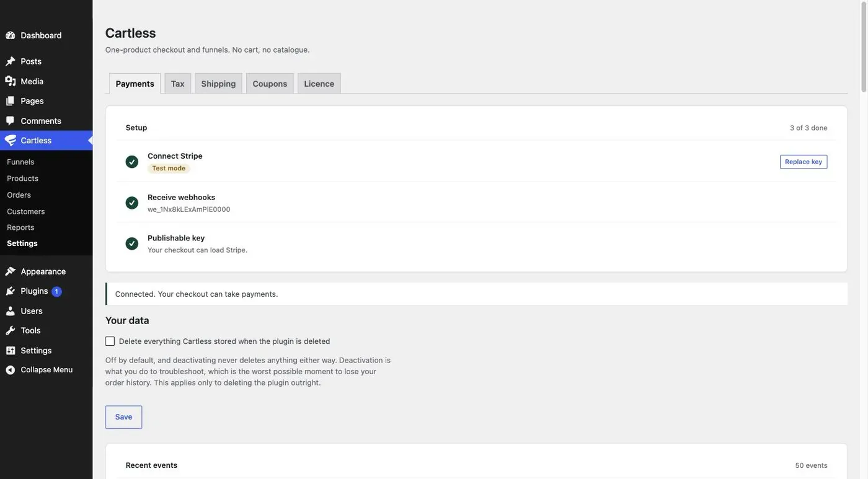Open Reports in Cartless submenu

[x=20, y=227]
